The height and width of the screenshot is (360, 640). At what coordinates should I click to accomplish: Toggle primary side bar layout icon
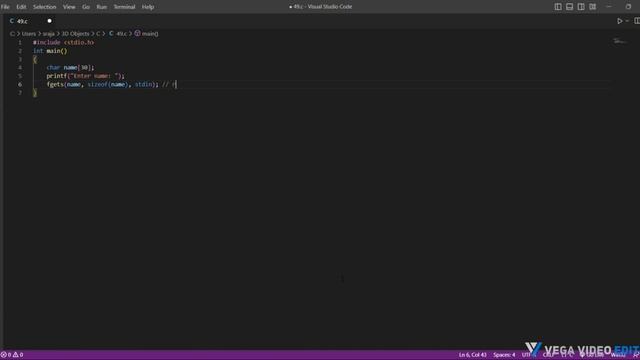pos(558,7)
